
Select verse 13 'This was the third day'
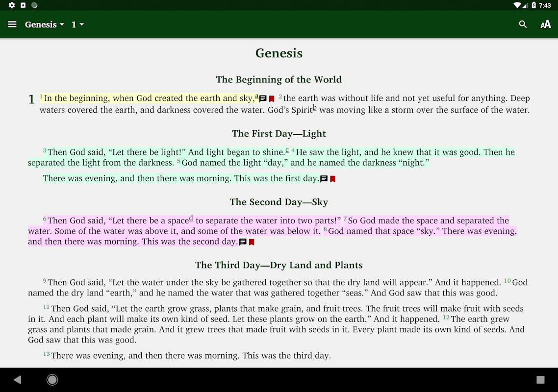pyautogui.click(x=187, y=355)
